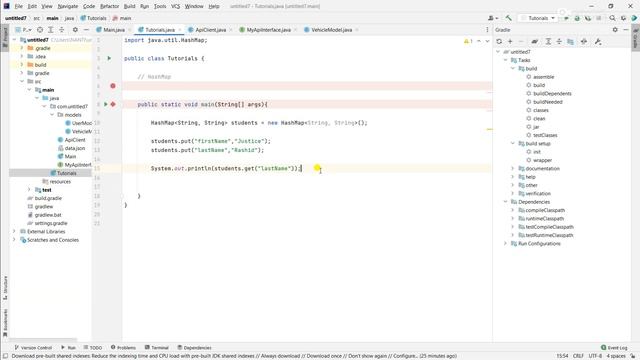Expand Gradle Run Configurations node
The height and width of the screenshot is (360, 640).
click(505, 243)
